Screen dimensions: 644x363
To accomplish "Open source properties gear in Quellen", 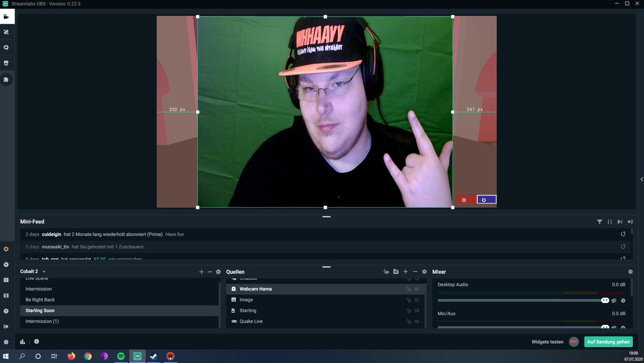I will (x=425, y=272).
